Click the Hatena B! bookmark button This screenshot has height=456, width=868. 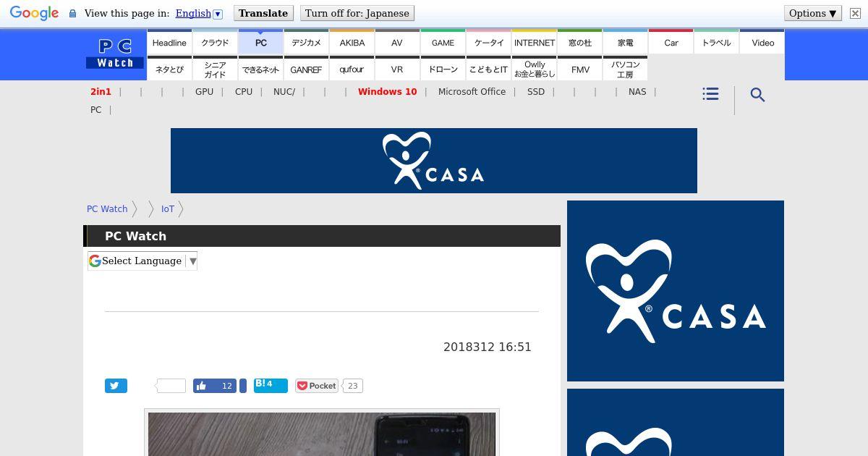271,386
